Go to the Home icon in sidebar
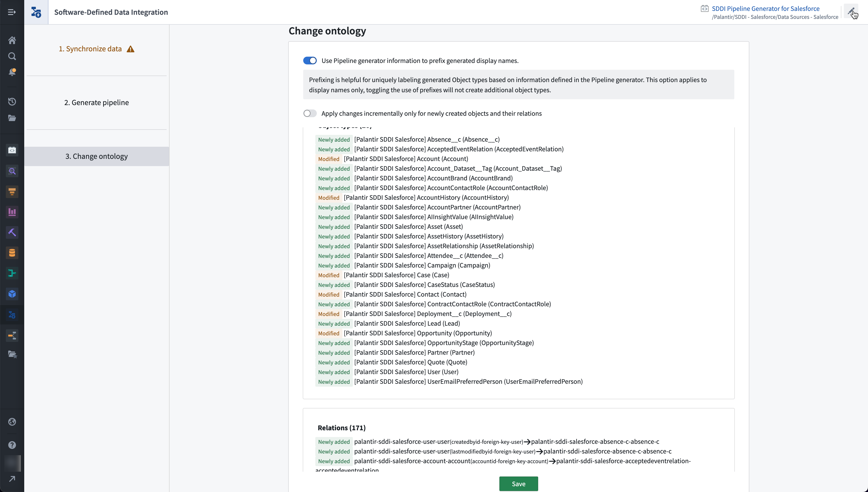The image size is (868, 492). (12, 40)
